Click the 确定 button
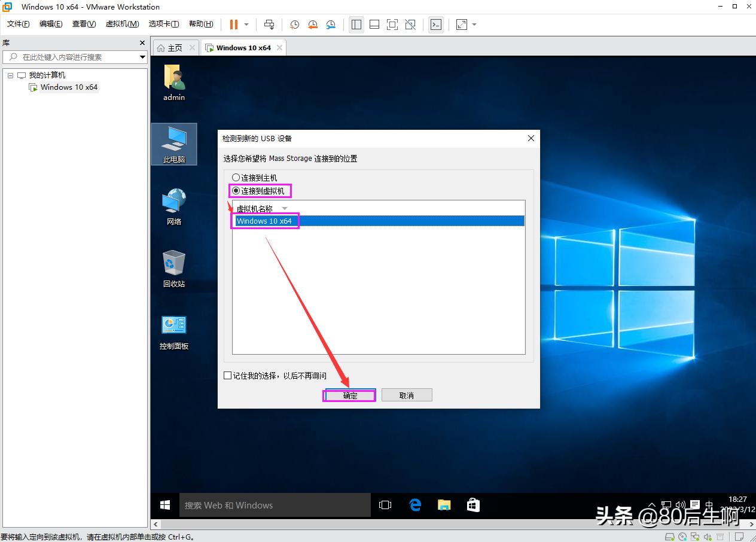Image resolution: width=756 pixels, height=542 pixels. point(350,395)
